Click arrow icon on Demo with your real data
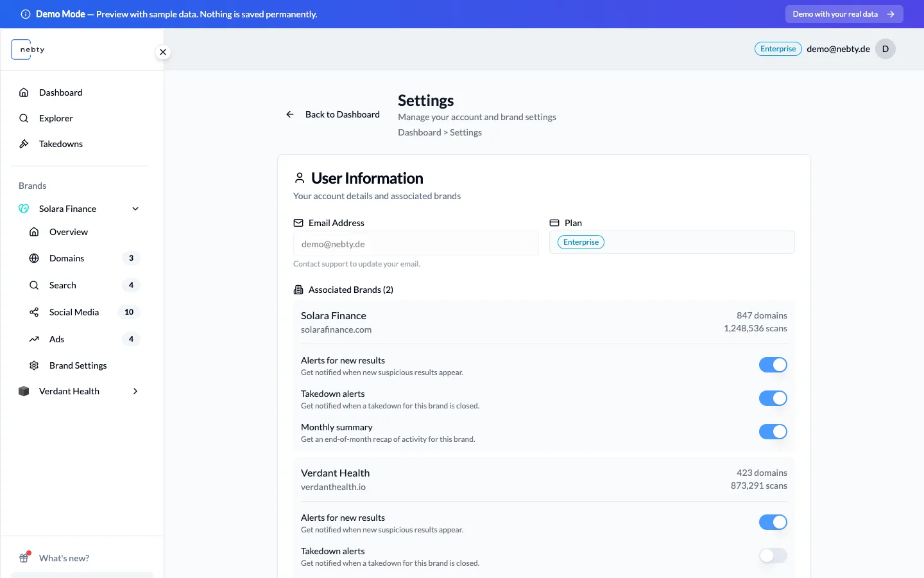This screenshot has height=578, width=924. [891, 14]
